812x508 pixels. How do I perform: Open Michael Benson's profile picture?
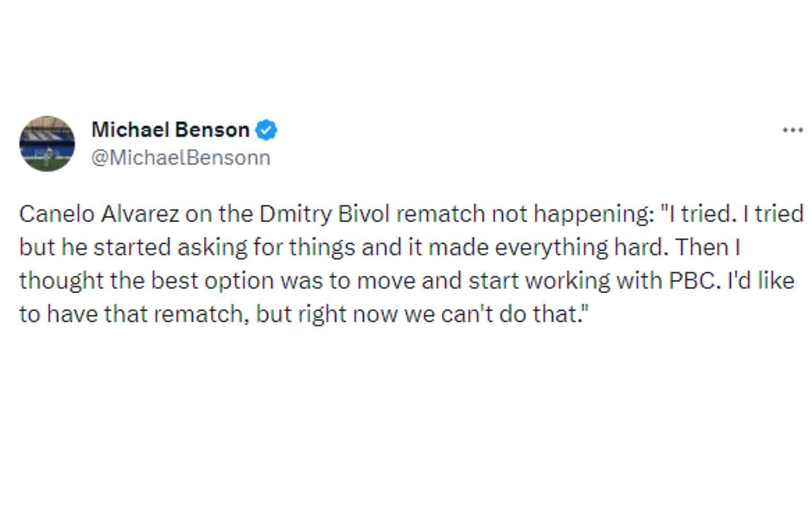click(47, 144)
